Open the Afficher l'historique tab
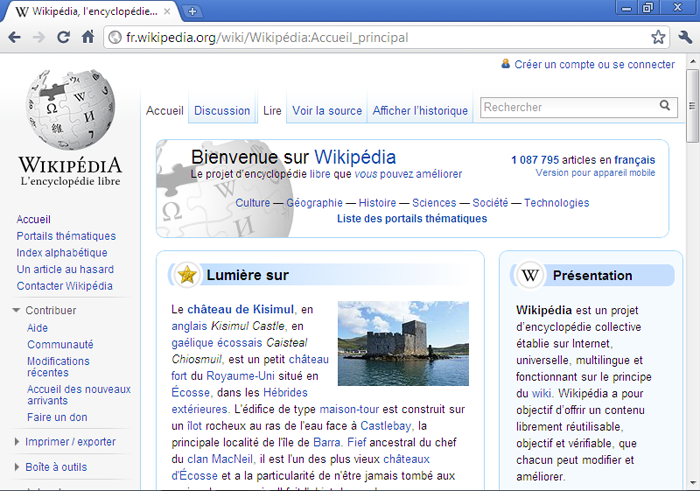Image resolution: width=700 pixels, height=491 pixels. tap(420, 110)
